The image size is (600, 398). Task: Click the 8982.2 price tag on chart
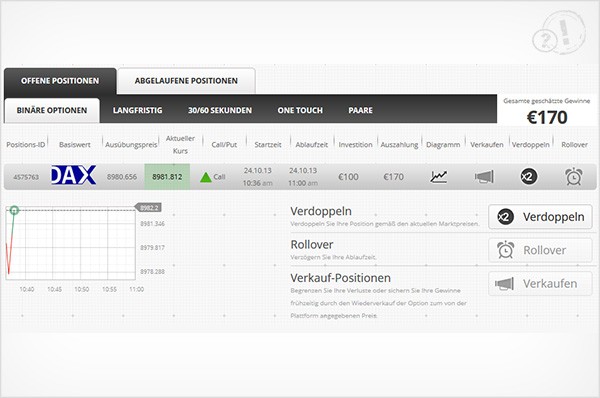coord(148,208)
